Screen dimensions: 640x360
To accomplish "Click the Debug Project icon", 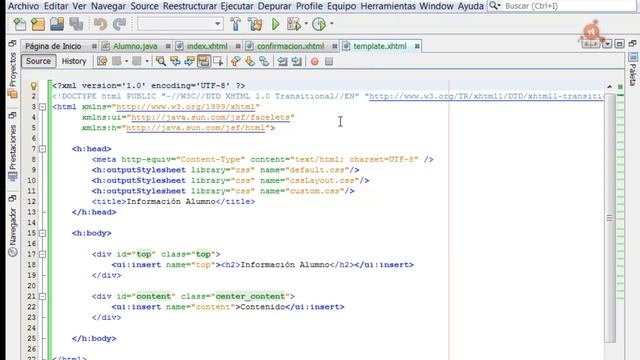I will [x=293, y=24].
